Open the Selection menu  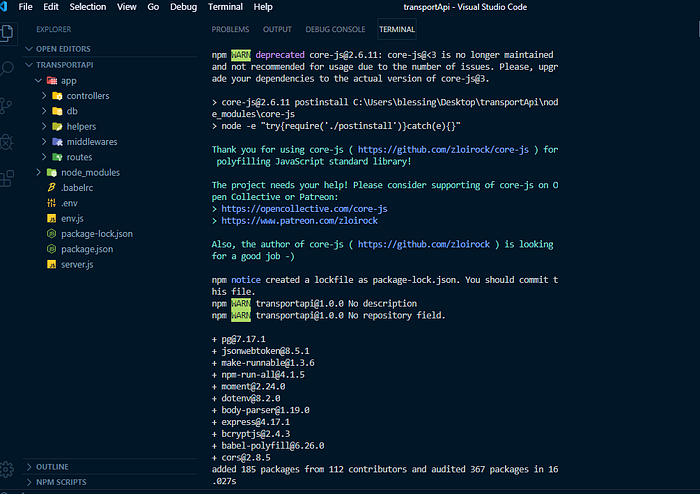[x=88, y=7]
